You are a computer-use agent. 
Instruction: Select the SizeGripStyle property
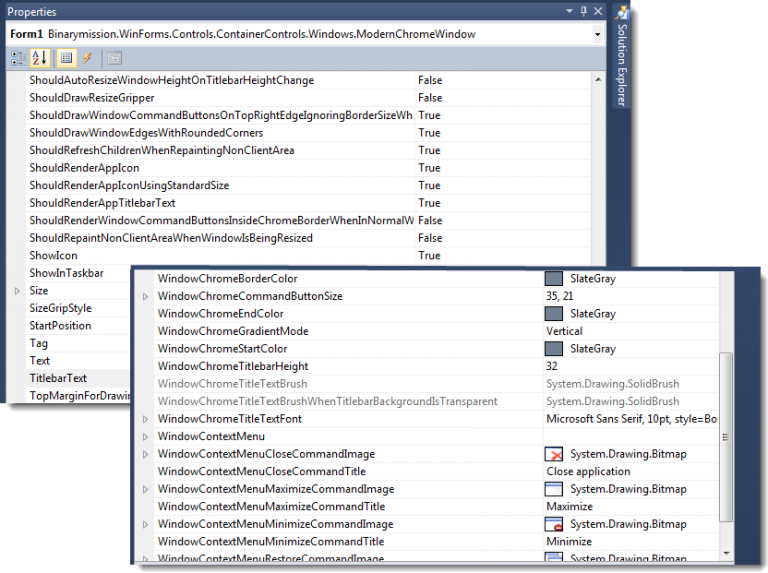tap(60, 308)
